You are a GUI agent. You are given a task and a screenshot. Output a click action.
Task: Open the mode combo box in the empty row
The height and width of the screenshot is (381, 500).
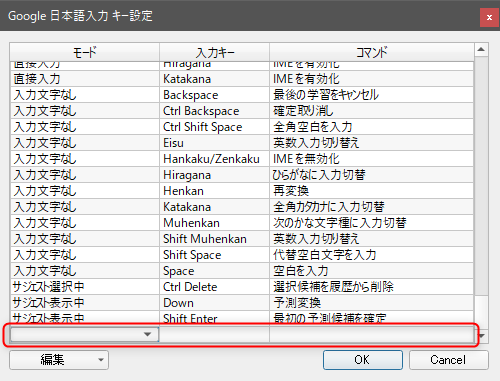click(x=85, y=334)
